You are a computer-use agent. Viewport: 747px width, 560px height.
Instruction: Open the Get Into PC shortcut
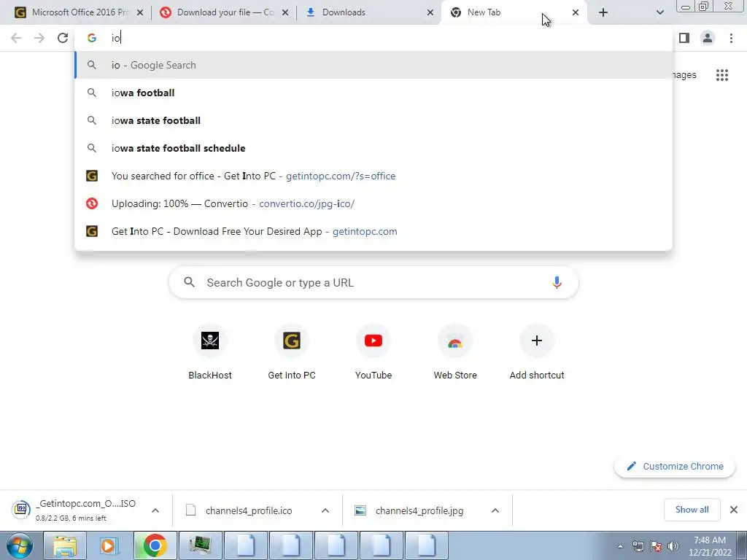click(x=292, y=352)
